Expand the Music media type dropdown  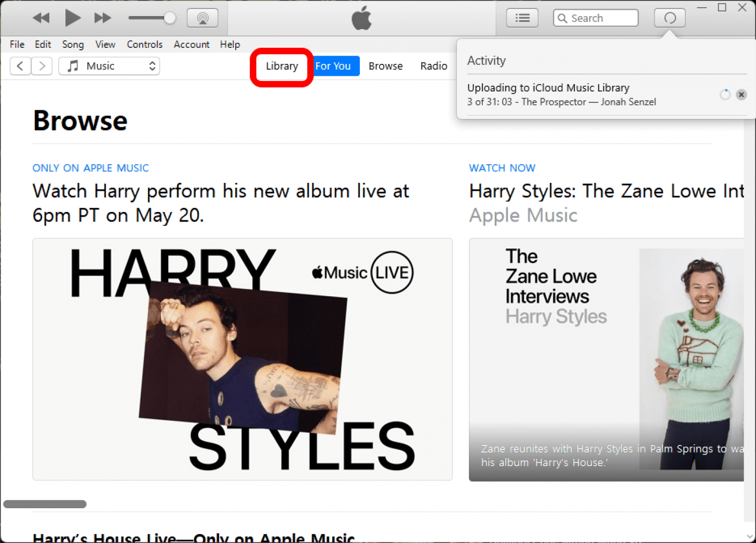(x=109, y=66)
